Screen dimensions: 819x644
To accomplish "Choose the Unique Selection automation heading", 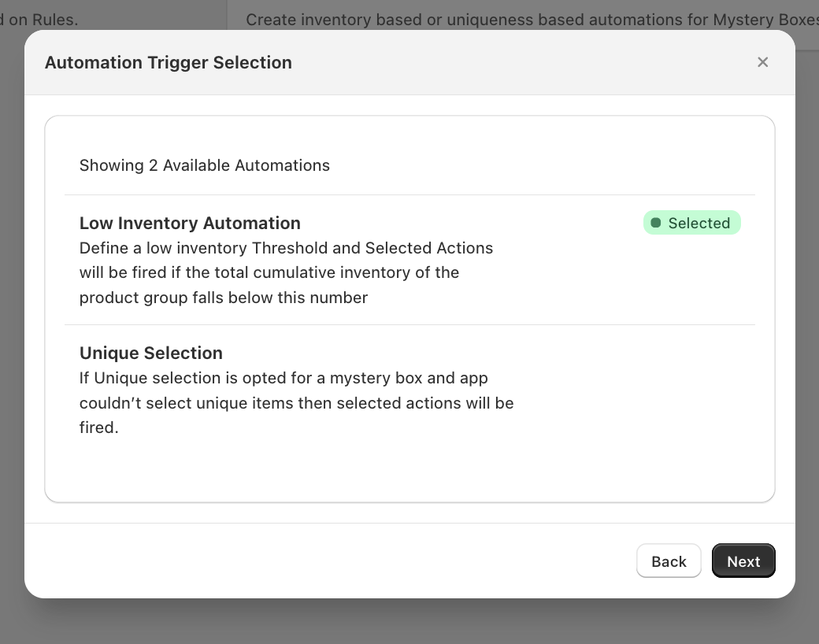I will tap(151, 353).
